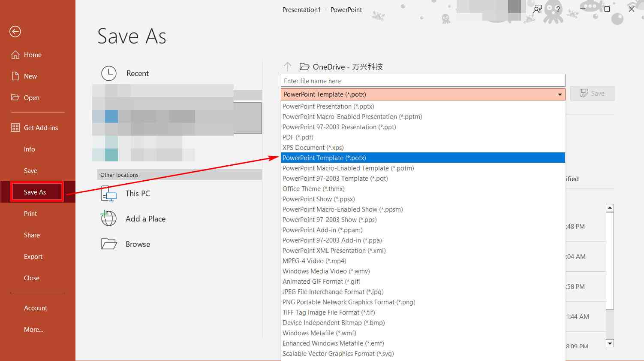The width and height of the screenshot is (644, 361).
Task: Select Save in the backstage menu
Action: [30, 170]
